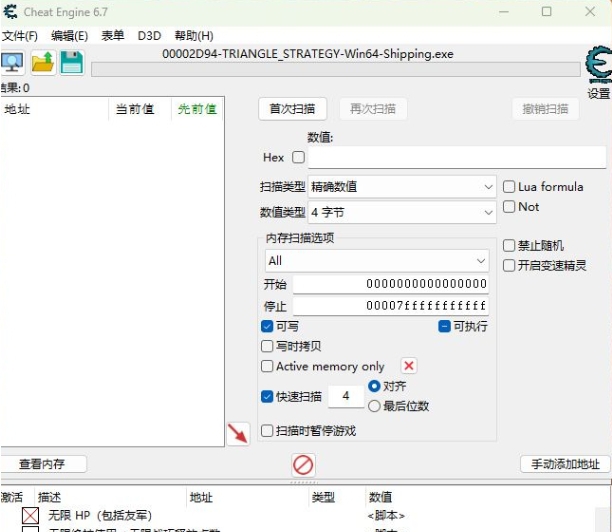Enable Active memory only checkbox
Viewport: 612px width, 532px height.
(267, 366)
